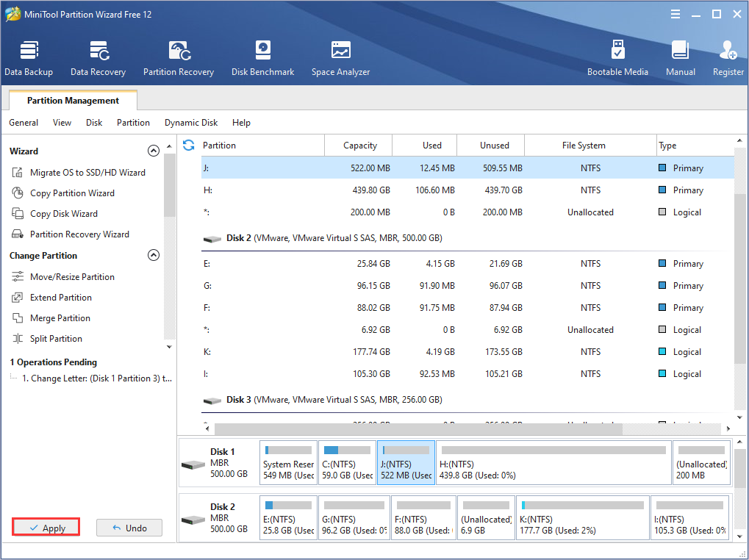749x560 pixels.
Task: Launch Data Recovery from the toolbar
Action: (98, 58)
